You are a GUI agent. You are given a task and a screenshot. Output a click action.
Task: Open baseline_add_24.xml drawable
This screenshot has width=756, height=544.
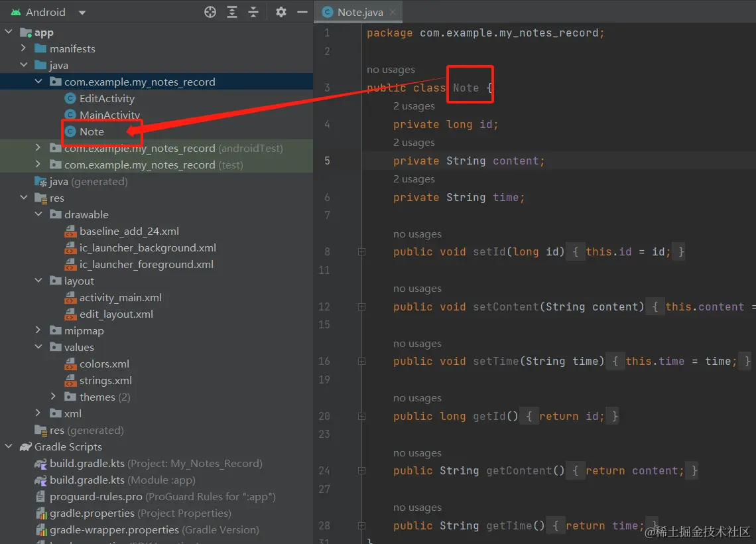[x=129, y=231]
